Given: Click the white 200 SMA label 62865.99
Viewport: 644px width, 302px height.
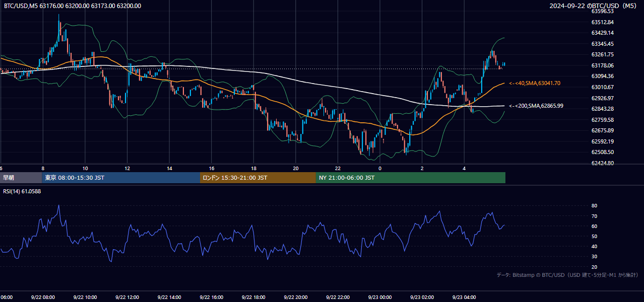Looking at the screenshot, I should [x=536, y=106].
